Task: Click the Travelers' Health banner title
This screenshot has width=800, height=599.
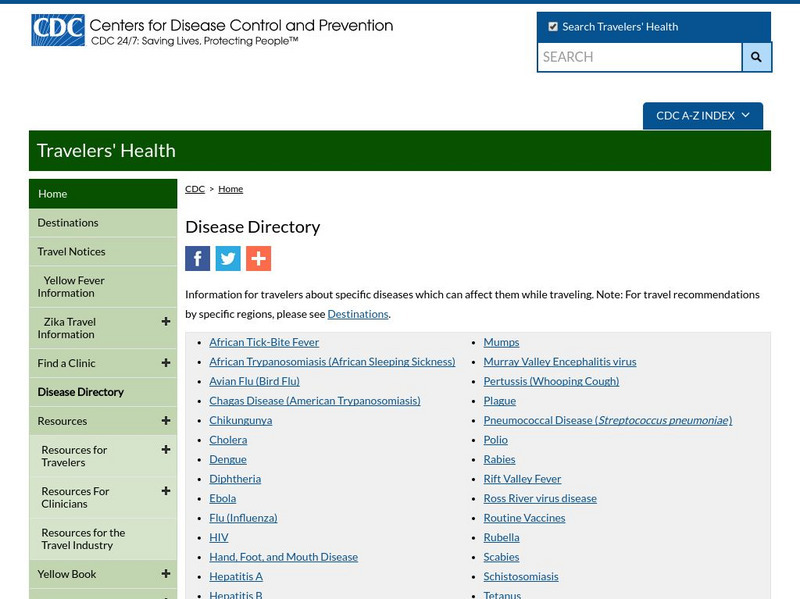Action: (106, 151)
